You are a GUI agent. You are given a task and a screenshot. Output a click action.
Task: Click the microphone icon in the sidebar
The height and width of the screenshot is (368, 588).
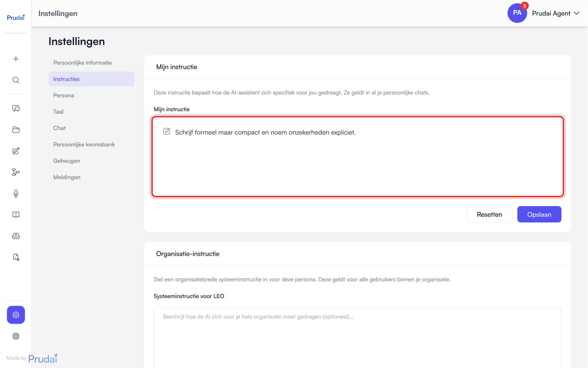pyautogui.click(x=16, y=193)
